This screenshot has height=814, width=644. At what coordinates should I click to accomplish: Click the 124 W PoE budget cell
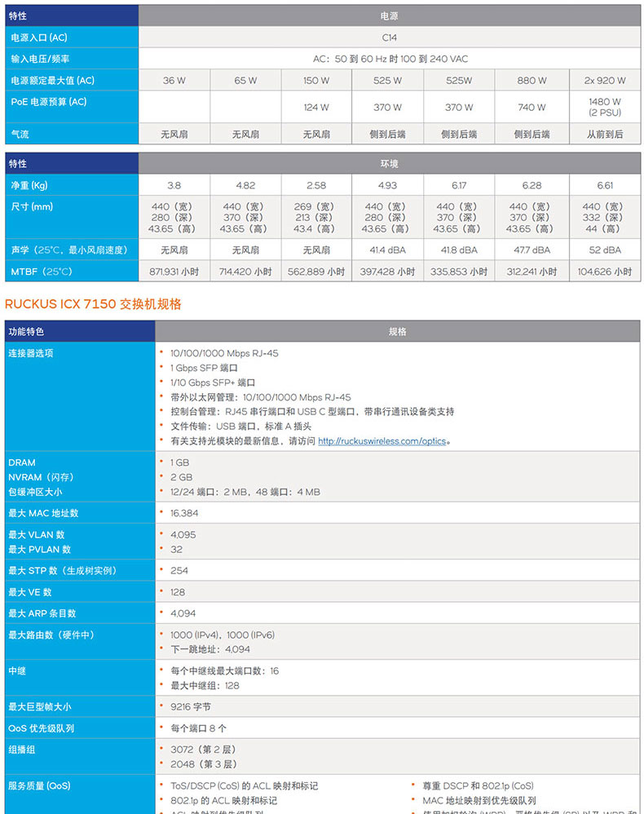point(316,108)
